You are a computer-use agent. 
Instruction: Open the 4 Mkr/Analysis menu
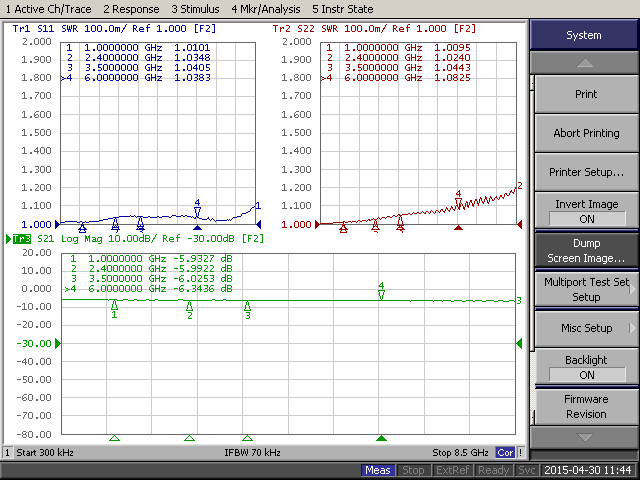[266, 9]
